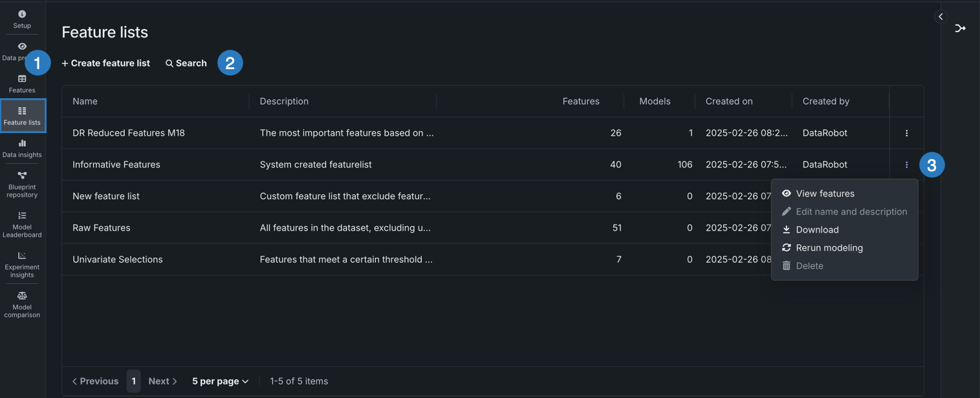Open the Setup sidebar icon
This screenshot has width=980, height=398.
22,14
